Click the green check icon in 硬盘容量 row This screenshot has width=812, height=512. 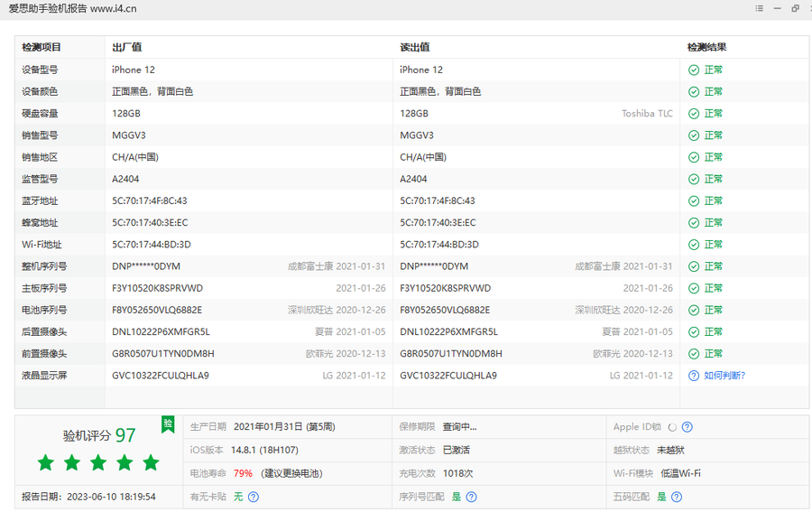coord(694,114)
